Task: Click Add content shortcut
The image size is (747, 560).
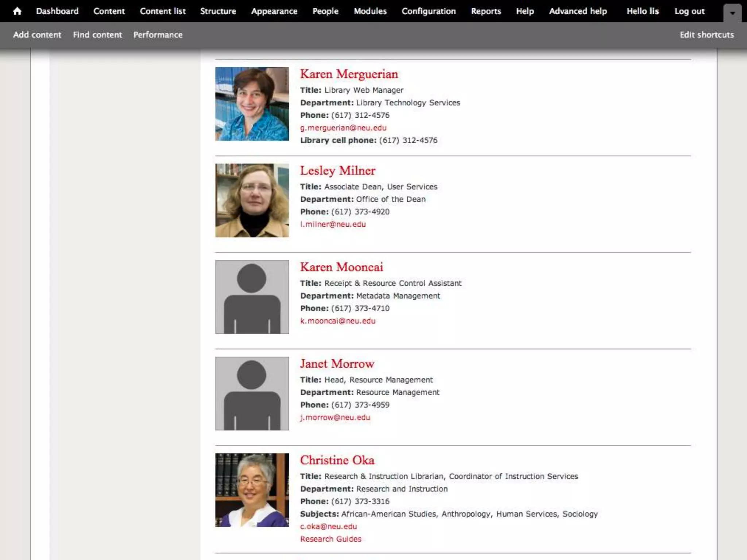Action: tap(37, 35)
